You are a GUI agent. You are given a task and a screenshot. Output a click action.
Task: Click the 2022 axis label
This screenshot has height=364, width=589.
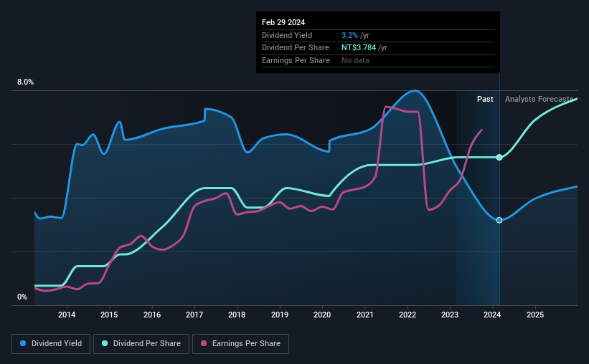click(407, 315)
